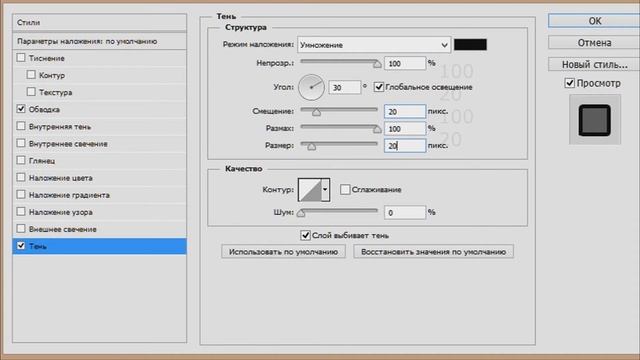The height and width of the screenshot is (360, 640).
Task: Click the Размер value field
Action: click(x=405, y=146)
